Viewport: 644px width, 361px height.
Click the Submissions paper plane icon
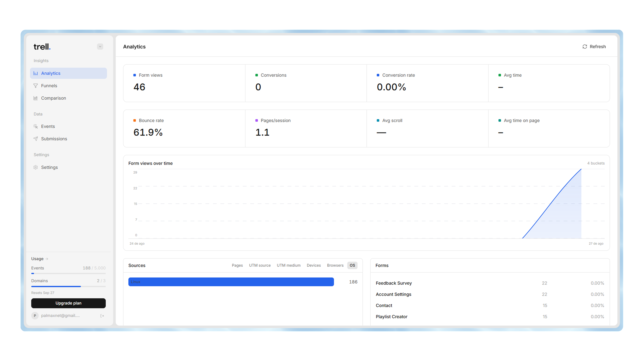[x=35, y=139]
